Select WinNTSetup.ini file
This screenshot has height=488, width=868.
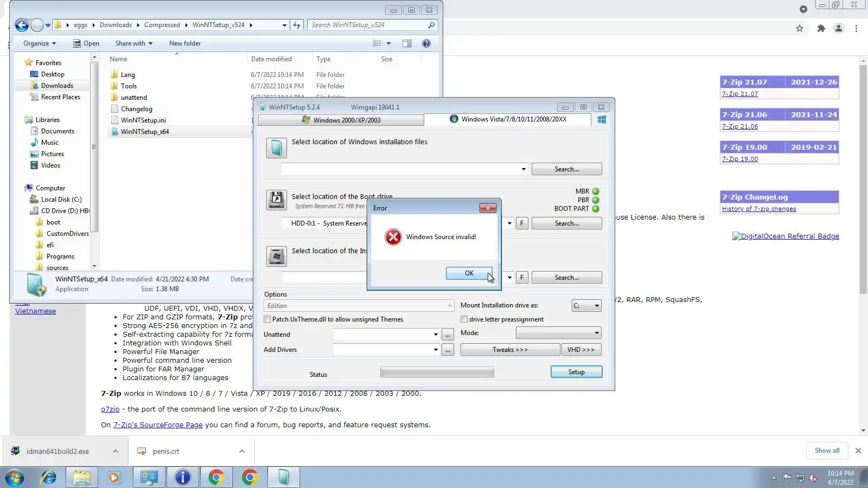pyautogui.click(x=143, y=120)
